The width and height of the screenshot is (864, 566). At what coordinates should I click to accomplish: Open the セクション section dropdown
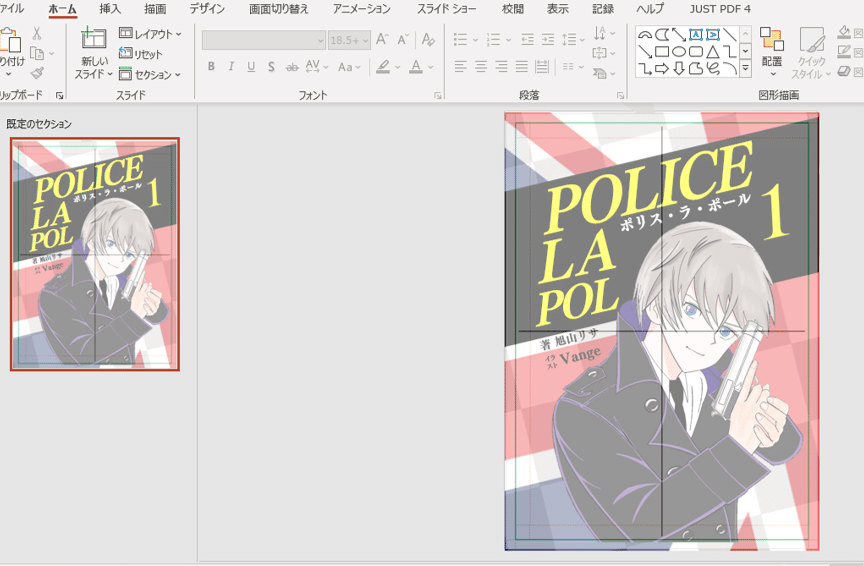(x=150, y=74)
